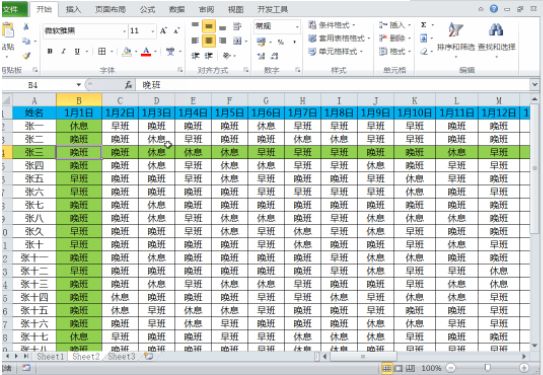Open the Insert (插入) cells dropdown
Screen dimensions: 543x375
[394, 25]
